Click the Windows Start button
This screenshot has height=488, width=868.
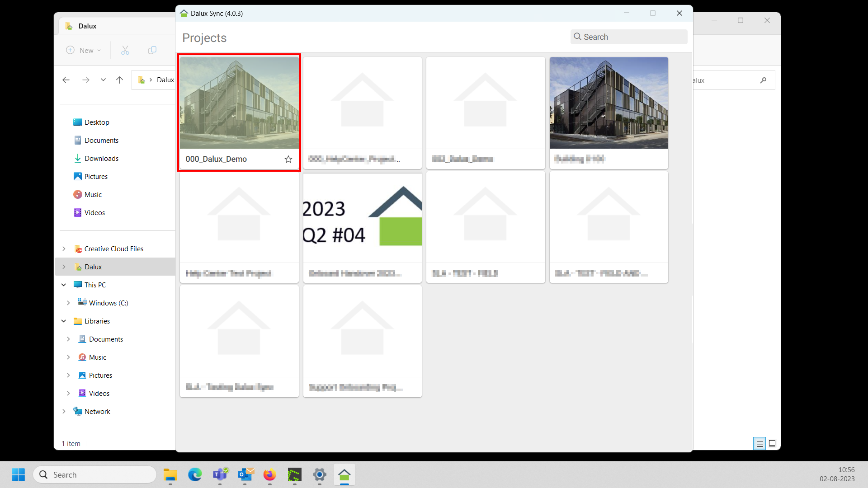tap(18, 475)
